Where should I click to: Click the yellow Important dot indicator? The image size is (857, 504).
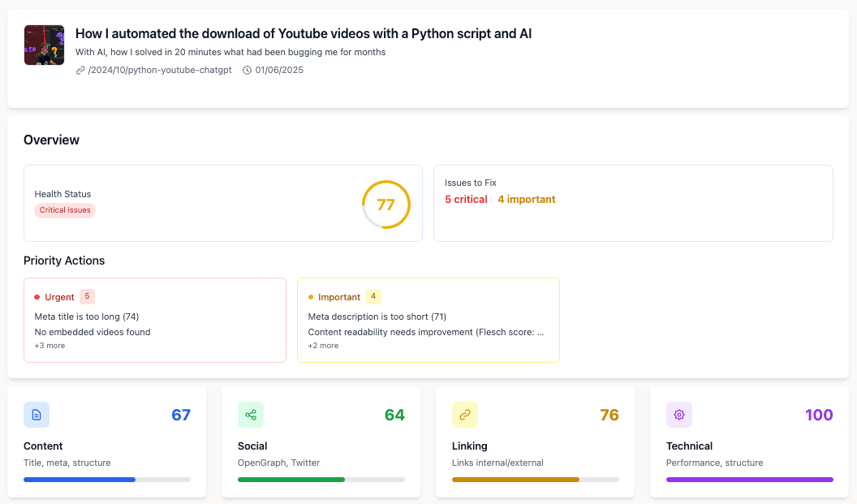click(311, 297)
